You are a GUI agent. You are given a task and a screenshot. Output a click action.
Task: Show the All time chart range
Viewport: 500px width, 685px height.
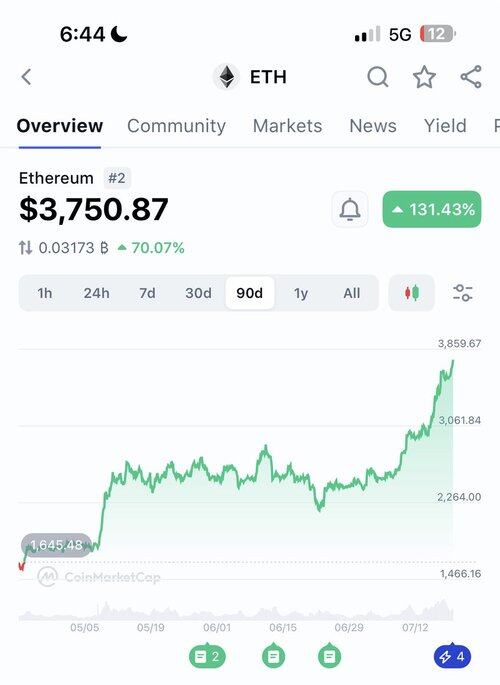point(352,293)
